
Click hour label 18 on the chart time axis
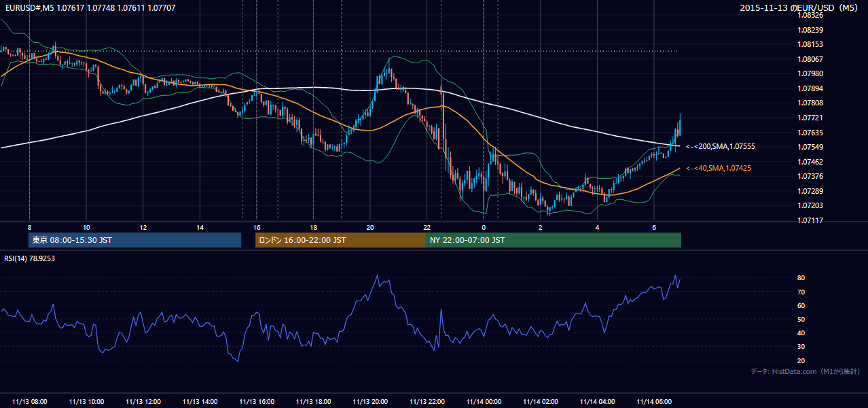point(313,227)
